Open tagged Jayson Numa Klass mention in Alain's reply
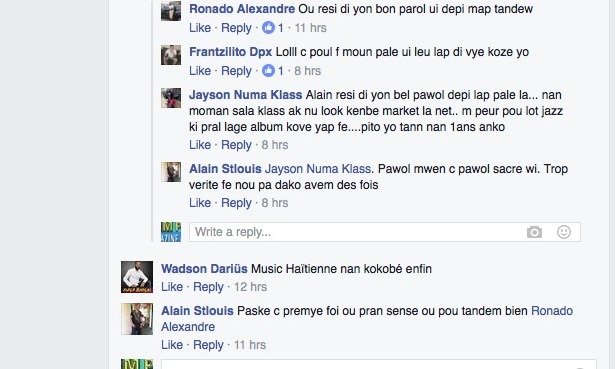The image size is (615, 369). point(318,169)
